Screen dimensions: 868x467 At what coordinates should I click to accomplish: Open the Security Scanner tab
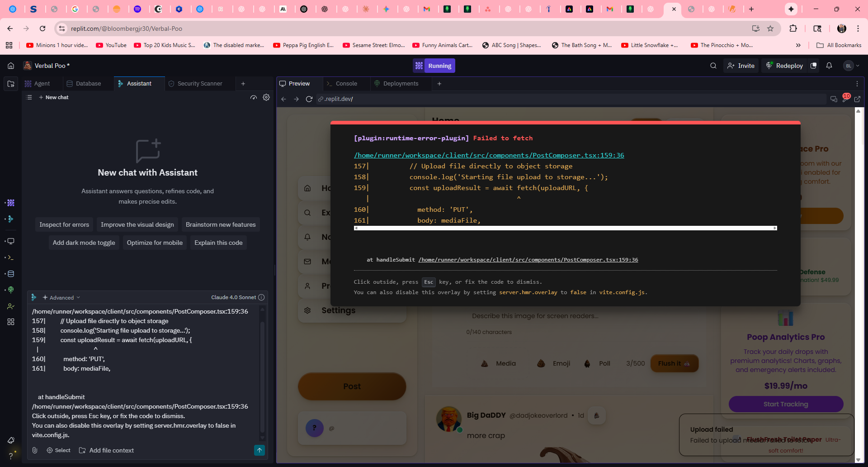pos(199,84)
